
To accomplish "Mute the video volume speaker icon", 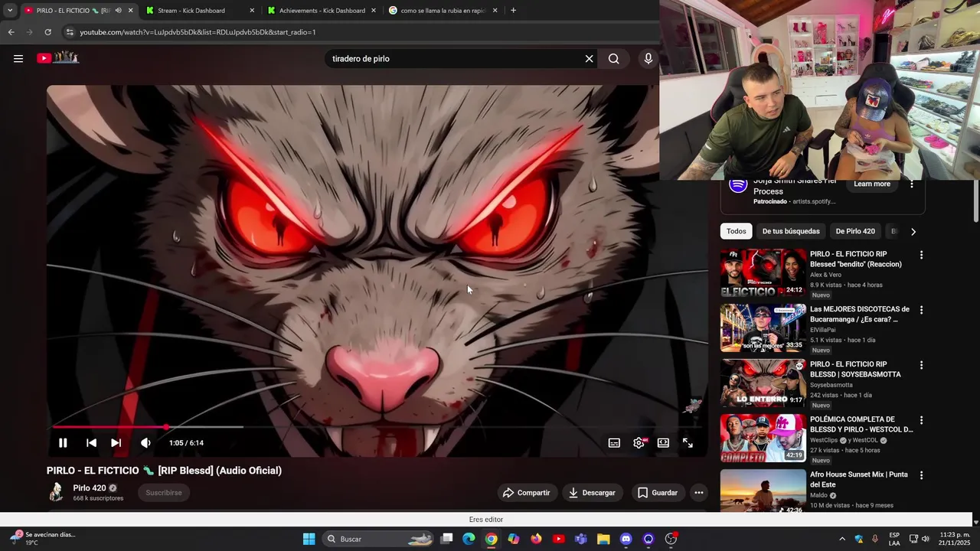I will coord(145,443).
